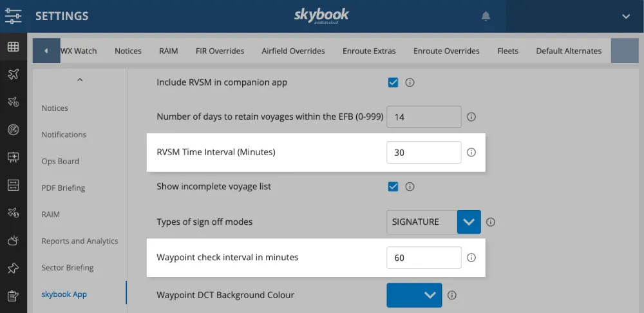This screenshot has width=644, height=313.
Task: Toggle Show incomplete voyage list checkbox
Action: pyautogui.click(x=393, y=187)
